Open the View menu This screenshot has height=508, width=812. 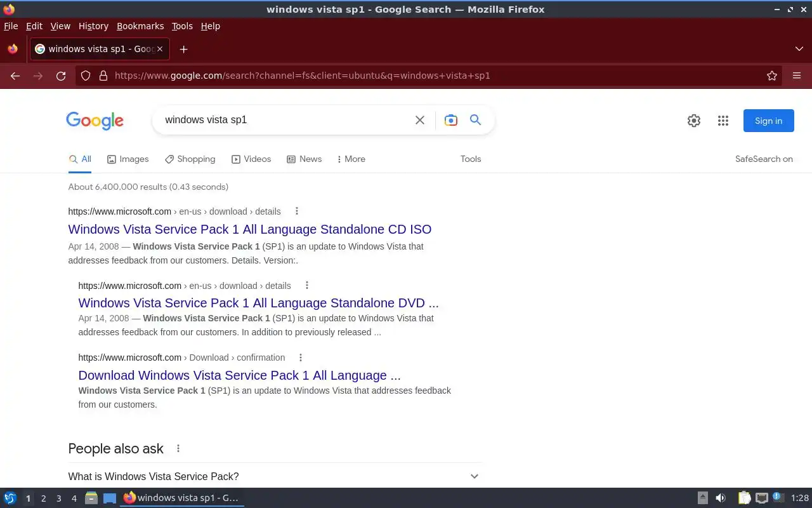60,26
